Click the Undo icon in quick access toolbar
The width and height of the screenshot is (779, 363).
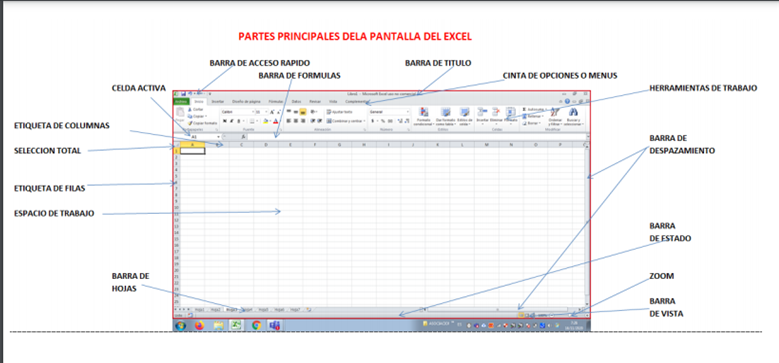coord(190,94)
